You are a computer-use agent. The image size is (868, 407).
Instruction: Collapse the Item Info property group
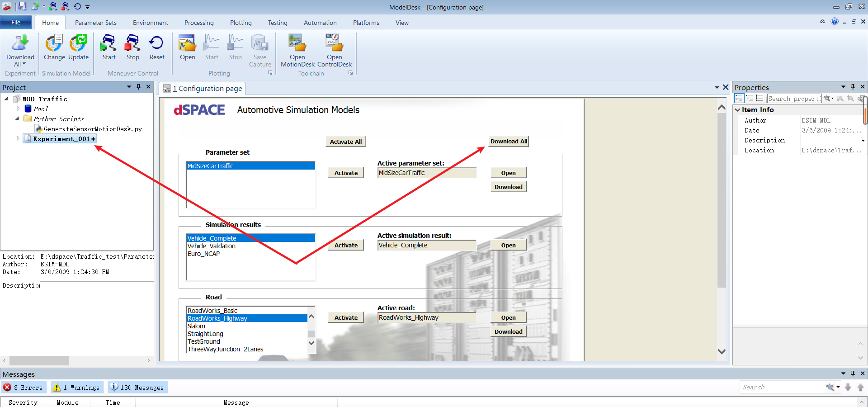(737, 109)
